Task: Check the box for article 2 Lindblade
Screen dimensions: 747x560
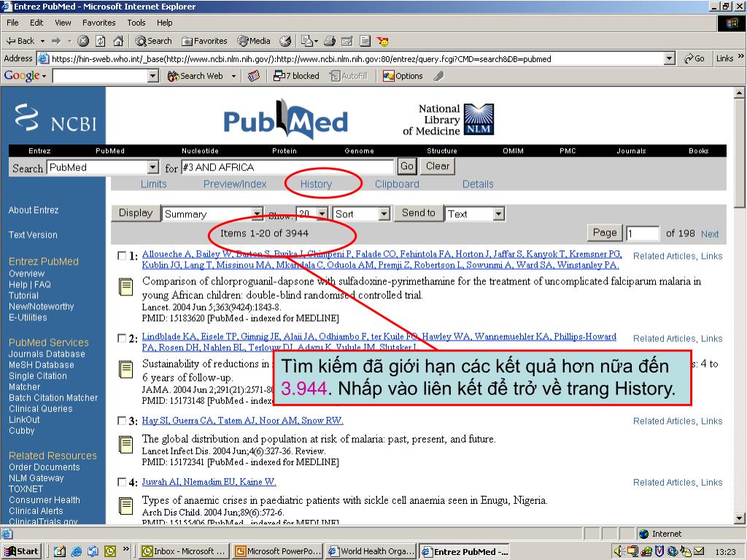Action: click(122, 338)
